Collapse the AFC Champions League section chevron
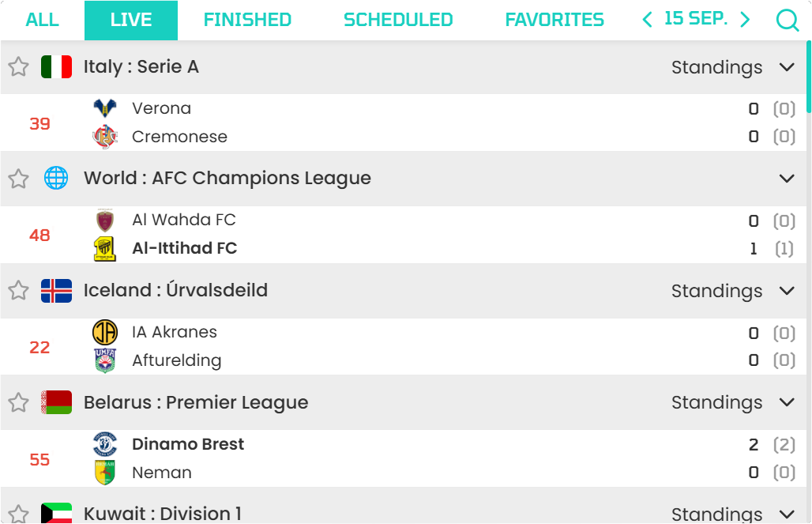The width and height of the screenshot is (812, 524). (x=787, y=179)
